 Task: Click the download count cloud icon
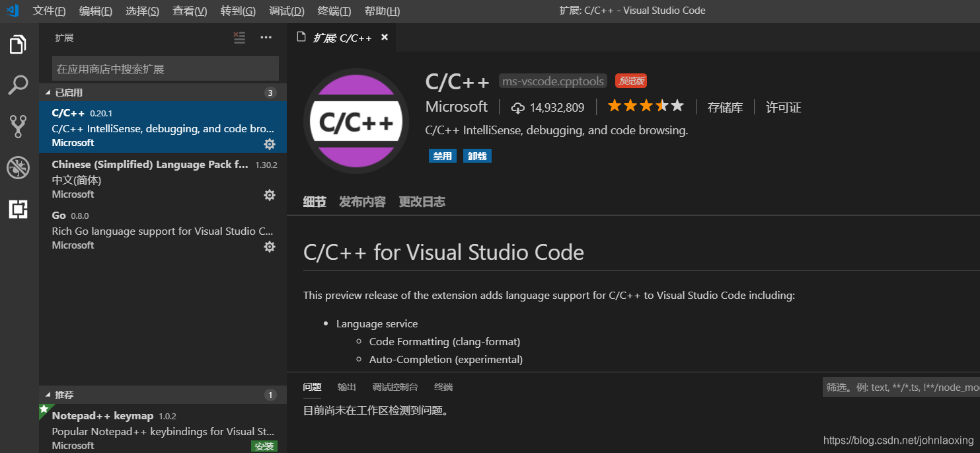click(518, 108)
